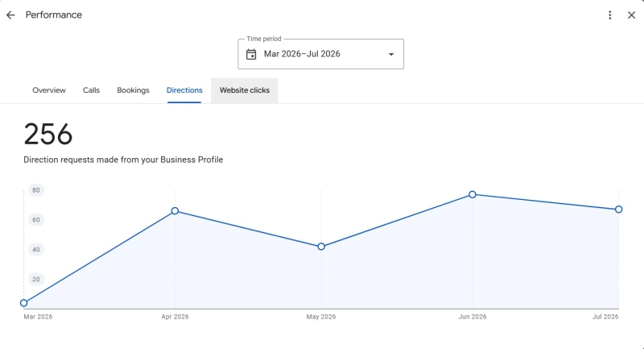Open the Website clicks tab
644x349 pixels.
click(245, 90)
